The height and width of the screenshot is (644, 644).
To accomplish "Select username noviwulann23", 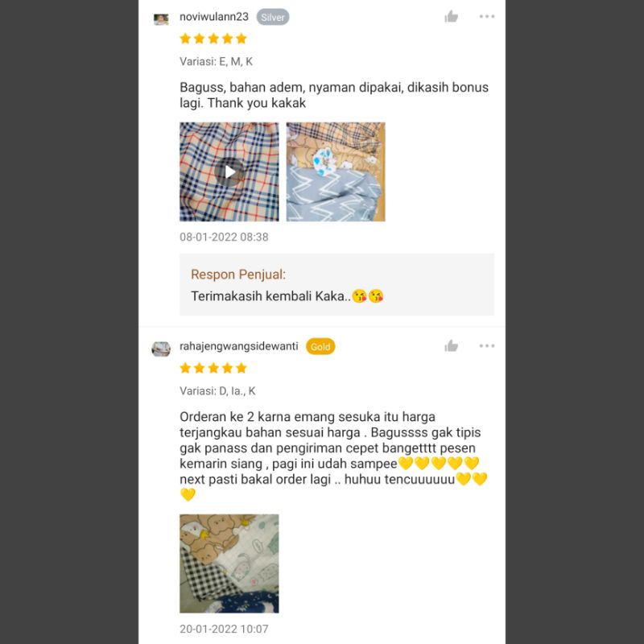I will 214,17.
